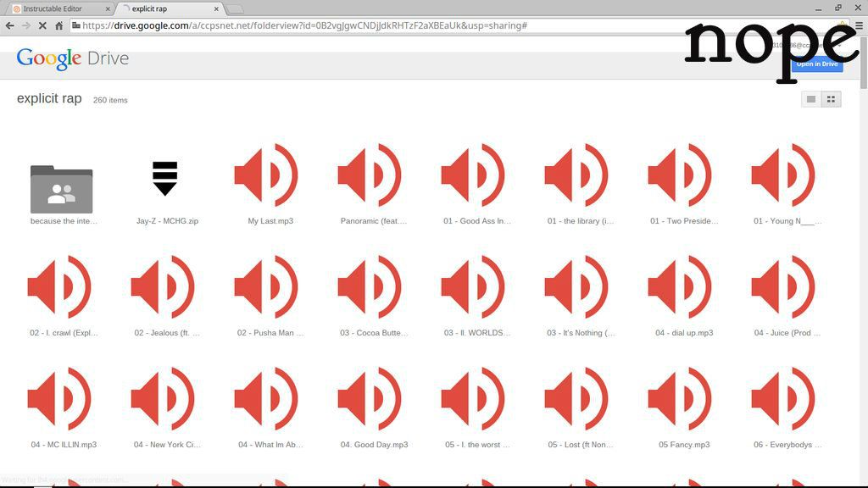Open 04 - dial up.mp3 audio icon

(x=680, y=287)
